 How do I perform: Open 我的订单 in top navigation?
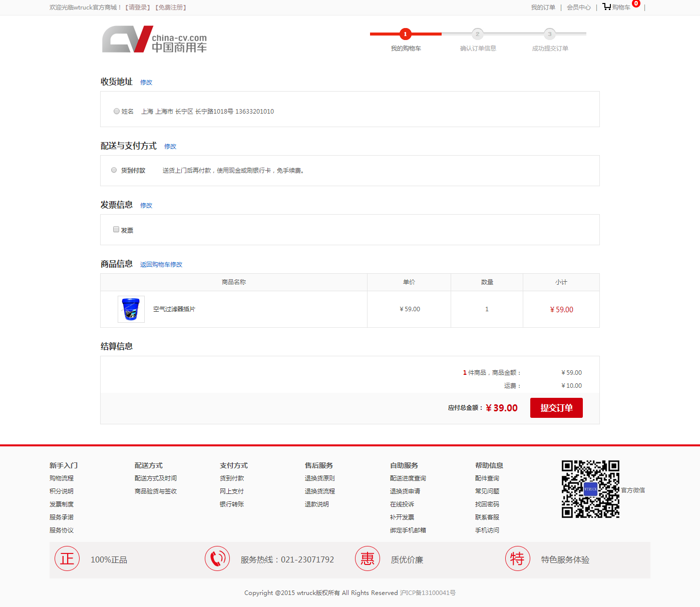click(x=543, y=8)
